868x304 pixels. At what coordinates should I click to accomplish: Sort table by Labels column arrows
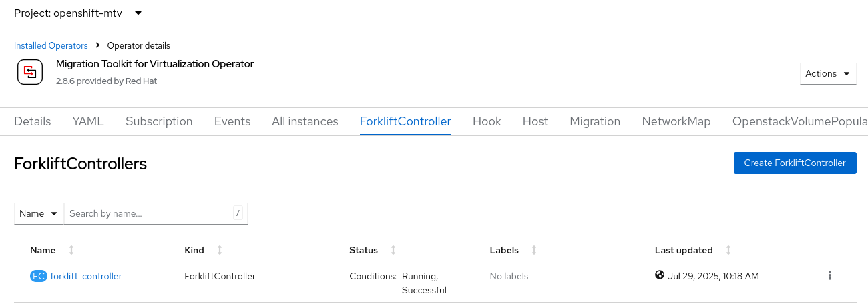tap(534, 250)
